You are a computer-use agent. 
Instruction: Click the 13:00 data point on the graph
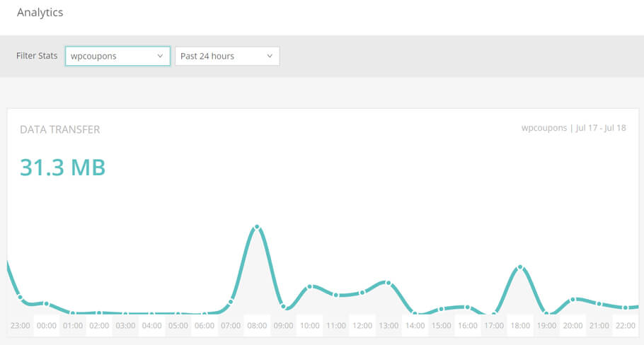click(389, 283)
